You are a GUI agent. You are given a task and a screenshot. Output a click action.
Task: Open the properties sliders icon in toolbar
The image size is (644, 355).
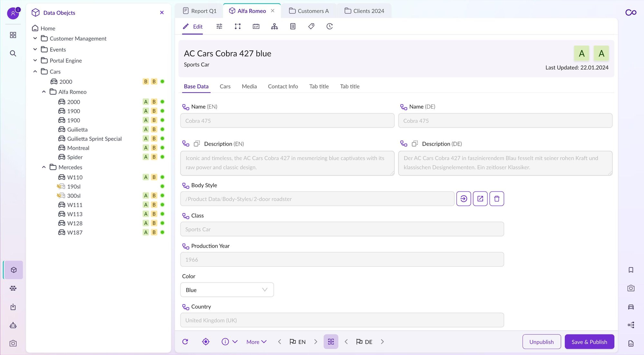point(219,26)
